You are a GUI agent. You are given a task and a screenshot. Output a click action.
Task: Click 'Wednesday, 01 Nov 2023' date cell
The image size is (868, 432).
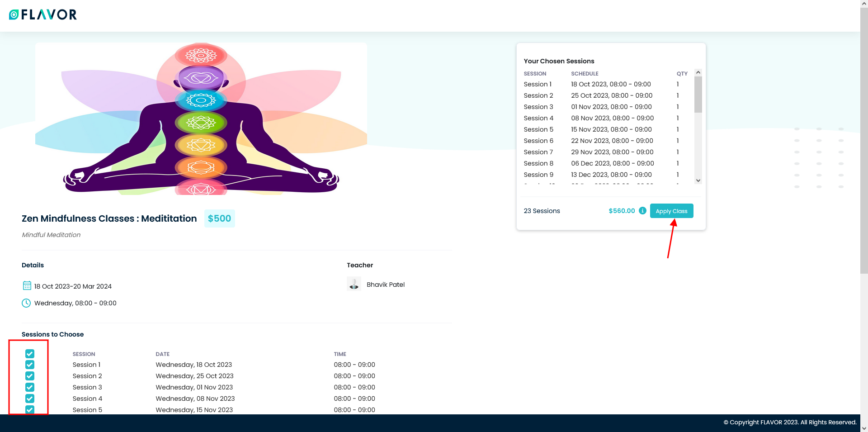(x=194, y=387)
